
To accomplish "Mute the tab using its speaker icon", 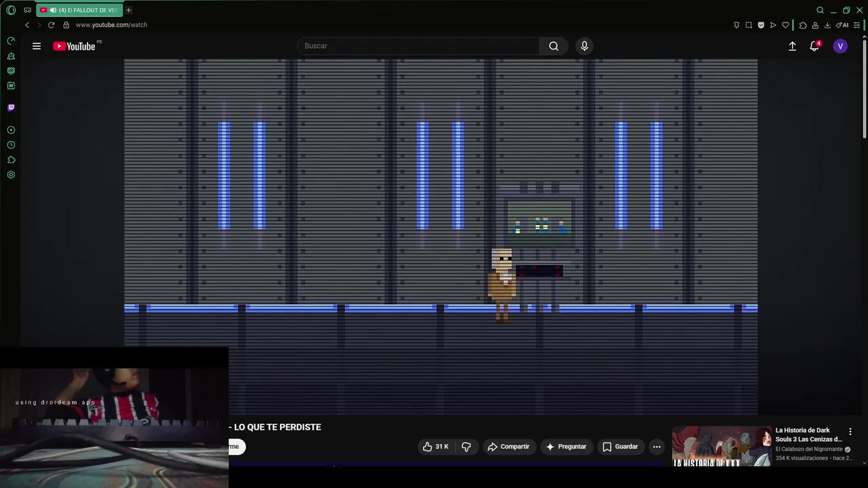I will pos(53,10).
